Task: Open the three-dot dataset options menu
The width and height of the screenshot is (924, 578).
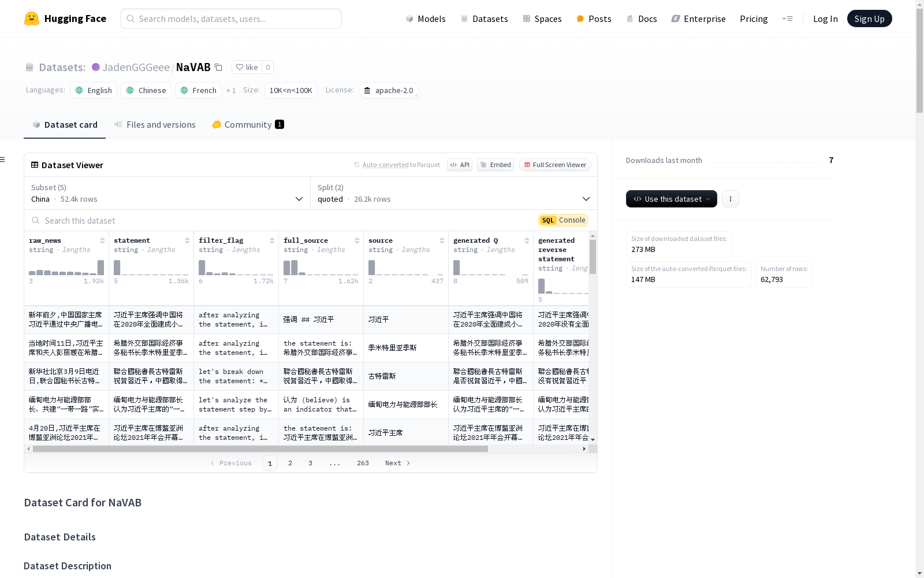Action: [731, 199]
